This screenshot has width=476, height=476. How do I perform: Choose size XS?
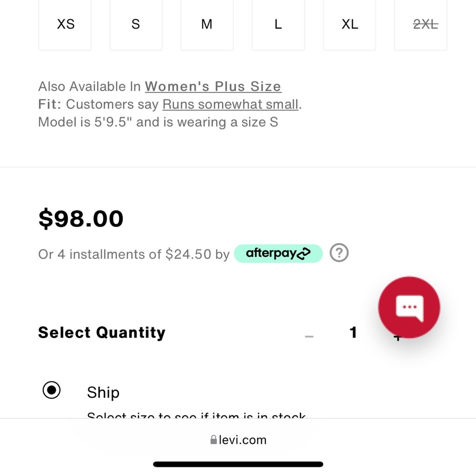(65, 25)
